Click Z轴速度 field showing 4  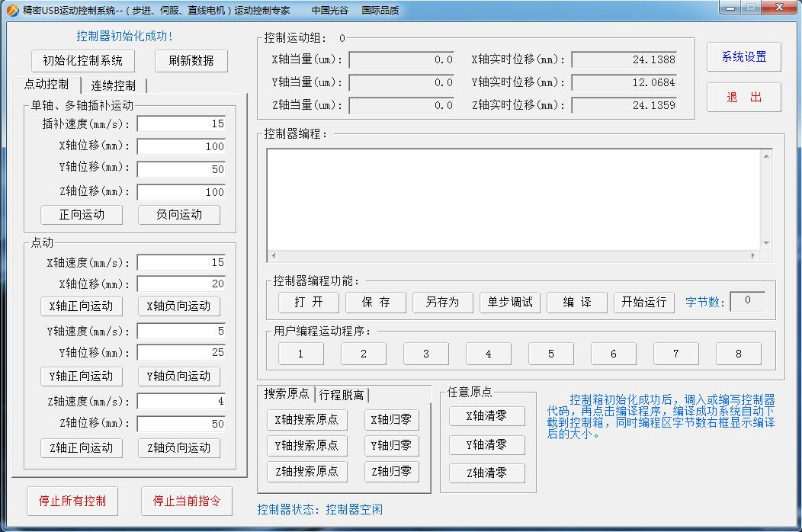[181, 401]
